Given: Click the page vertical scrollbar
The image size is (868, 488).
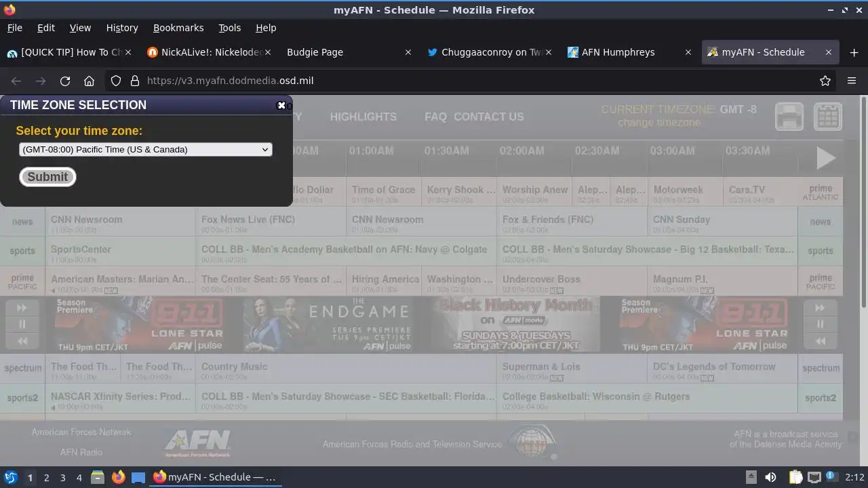Looking at the screenshot, I should [863, 203].
